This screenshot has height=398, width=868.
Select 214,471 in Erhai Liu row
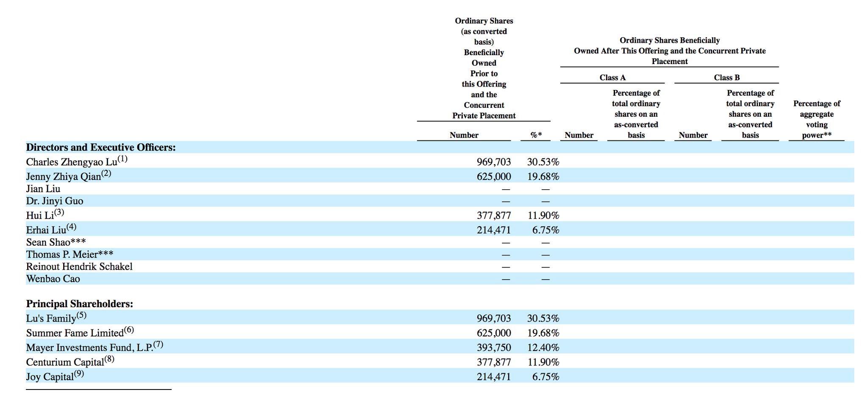point(494,230)
